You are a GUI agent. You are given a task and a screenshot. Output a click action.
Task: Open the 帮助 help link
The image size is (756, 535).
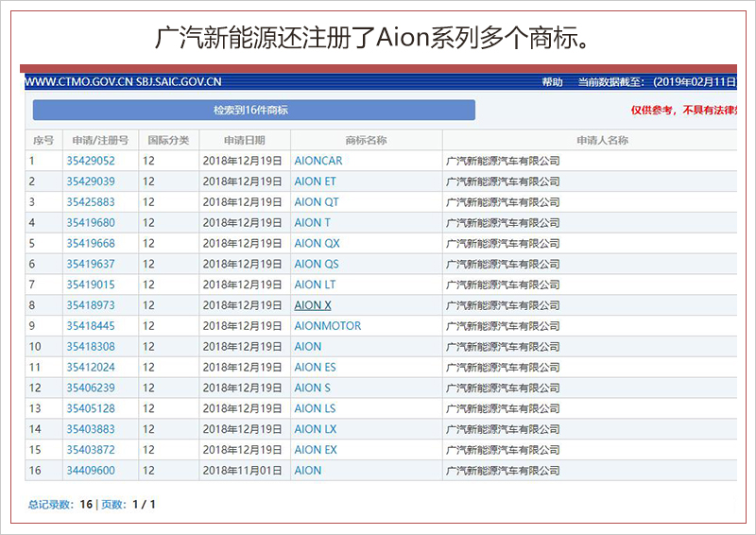(x=552, y=82)
